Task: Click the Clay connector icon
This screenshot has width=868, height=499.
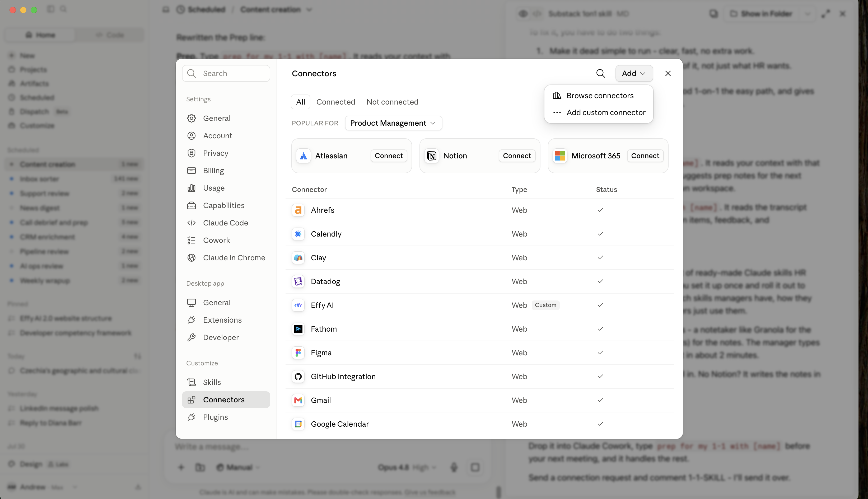Action: click(x=298, y=258)
